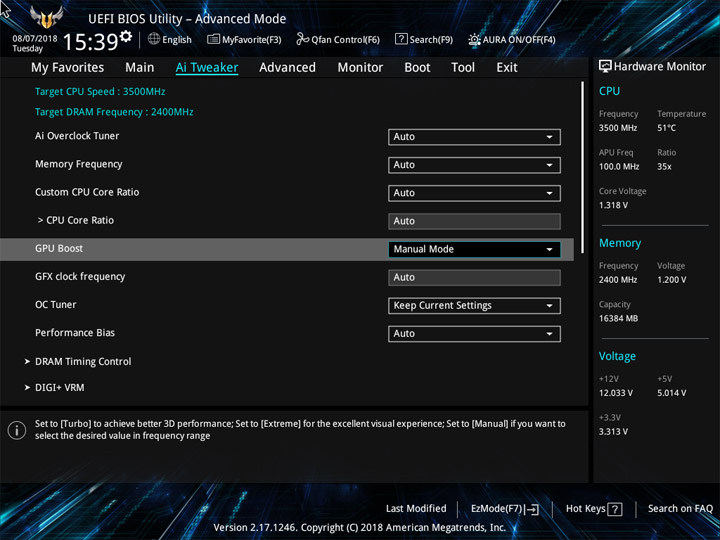Open OC Tuner dropdown
Screen dimensions: 720x540
(474, 306)
